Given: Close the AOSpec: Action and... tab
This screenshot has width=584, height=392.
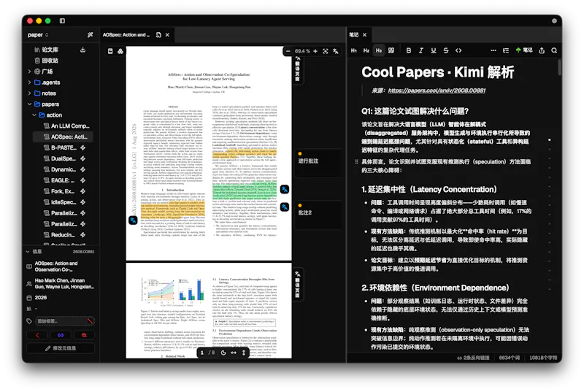Looking at the screenshot, I should coord(168,34).
